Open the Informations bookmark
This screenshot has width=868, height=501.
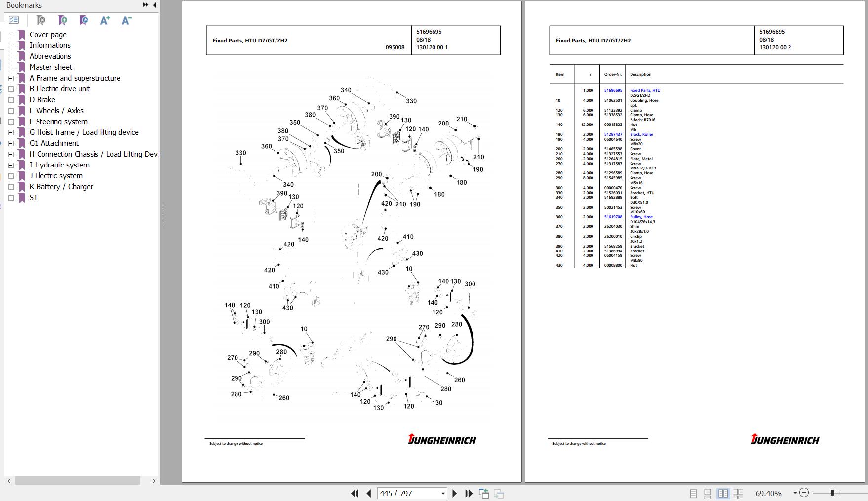coord(50,45)
